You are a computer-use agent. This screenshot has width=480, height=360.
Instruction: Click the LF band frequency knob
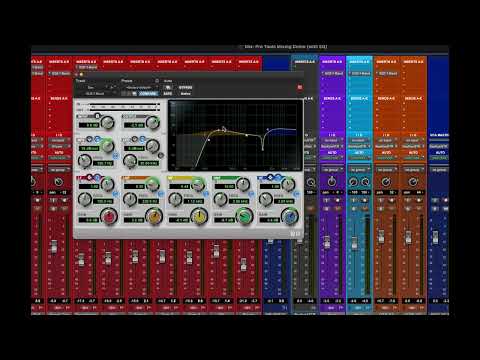click(85, 199)
